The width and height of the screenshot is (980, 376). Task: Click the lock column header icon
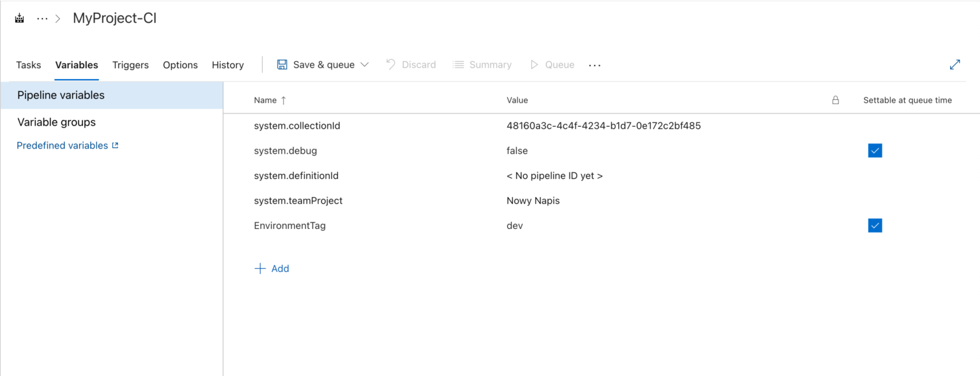pyautogui.click(x=836, y=100)
